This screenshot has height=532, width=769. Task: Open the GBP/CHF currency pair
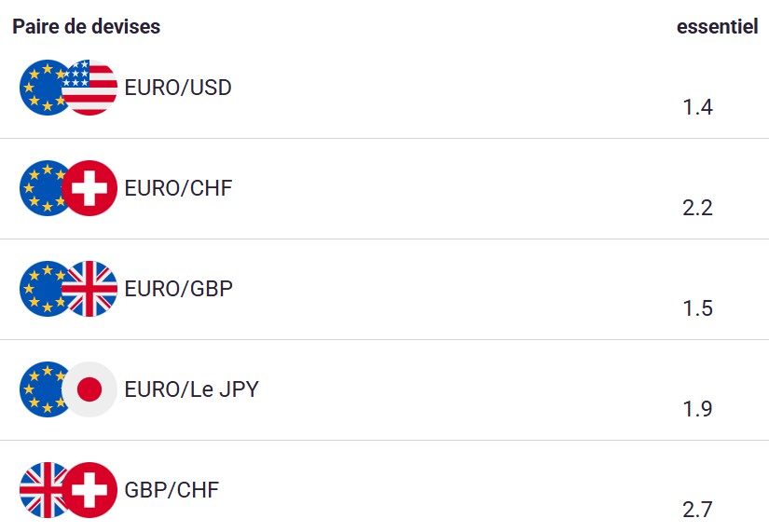click(172, 490)
